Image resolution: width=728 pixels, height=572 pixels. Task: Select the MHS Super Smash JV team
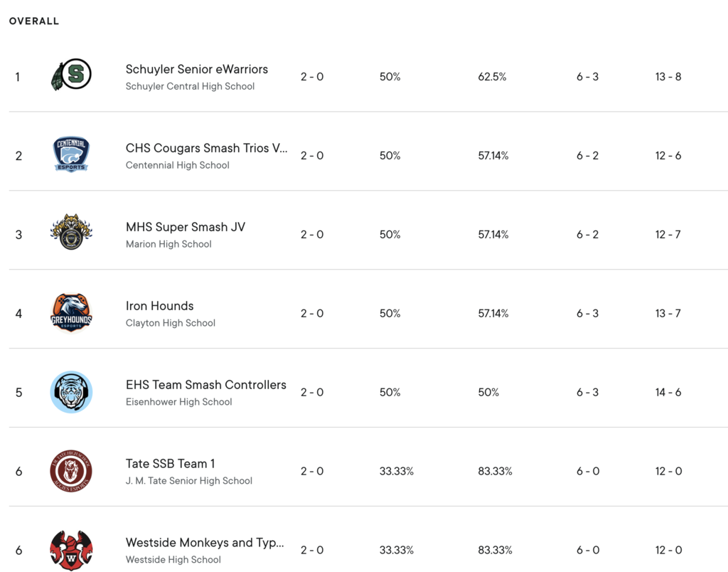point(186,227)
